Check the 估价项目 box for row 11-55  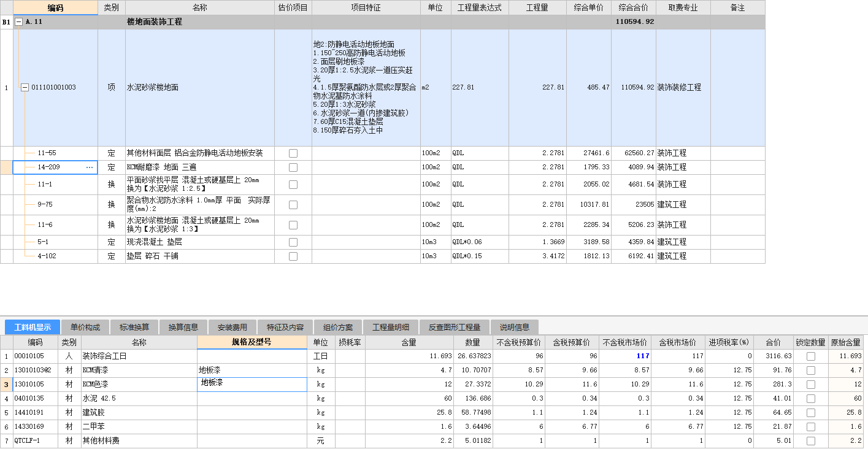[293, 153]
